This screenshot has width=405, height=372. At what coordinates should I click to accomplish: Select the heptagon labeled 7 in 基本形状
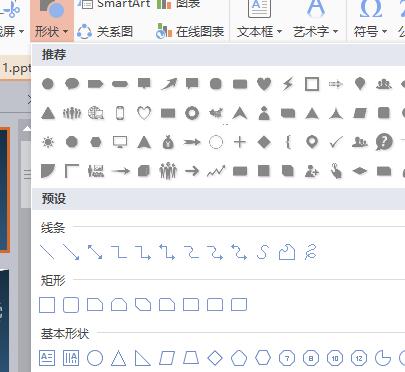(x=287, y=358)
